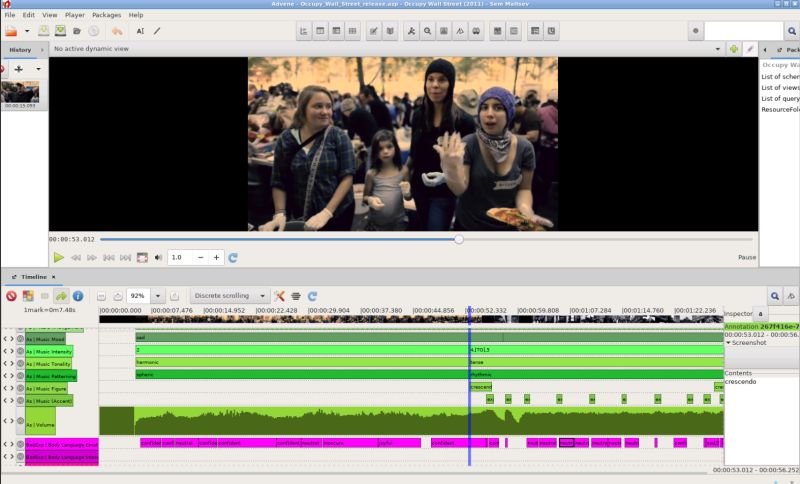
Task: Click the blue info icon in timeline toolbar
Action: pyautogui.click(x=78, y=296)
